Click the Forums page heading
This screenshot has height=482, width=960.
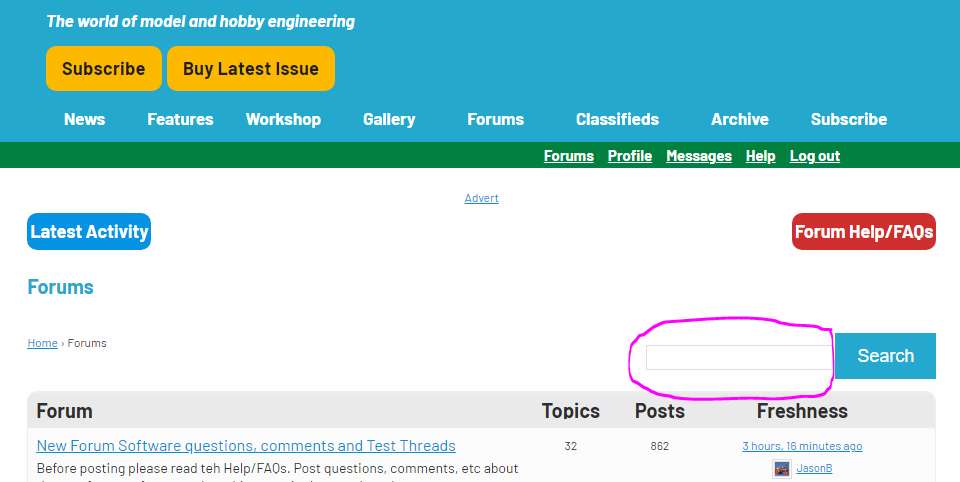pos(61,287)
